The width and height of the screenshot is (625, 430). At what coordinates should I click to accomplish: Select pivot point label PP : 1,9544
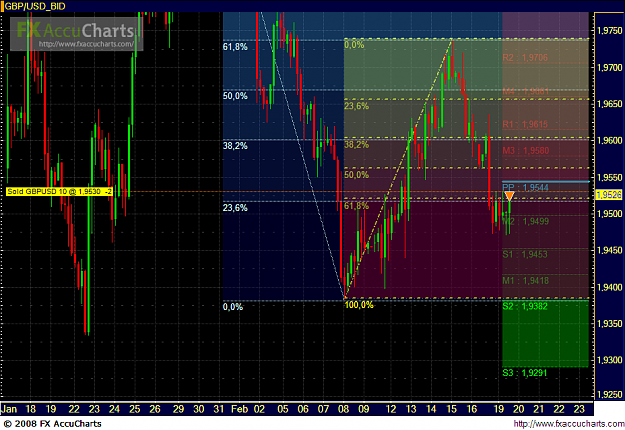click(x=525, y=187)
